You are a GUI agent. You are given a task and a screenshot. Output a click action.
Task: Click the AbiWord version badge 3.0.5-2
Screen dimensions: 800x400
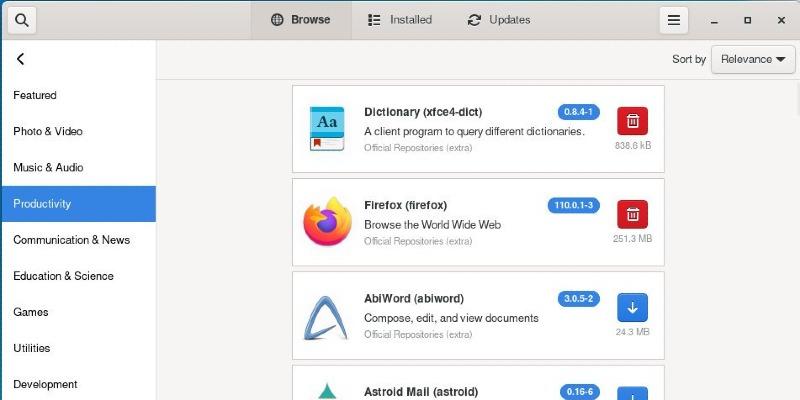pyautogui.click(x=579, y=298)
